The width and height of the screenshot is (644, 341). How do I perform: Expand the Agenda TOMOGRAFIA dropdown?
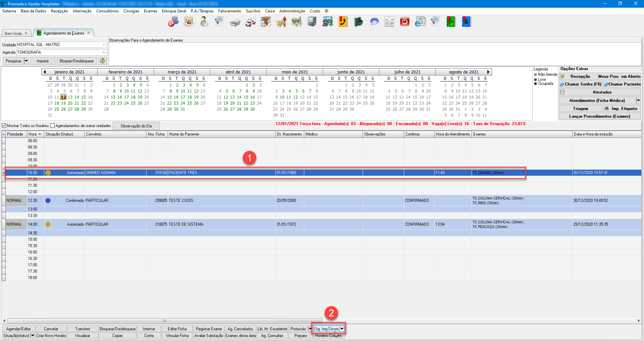(104, 52)
